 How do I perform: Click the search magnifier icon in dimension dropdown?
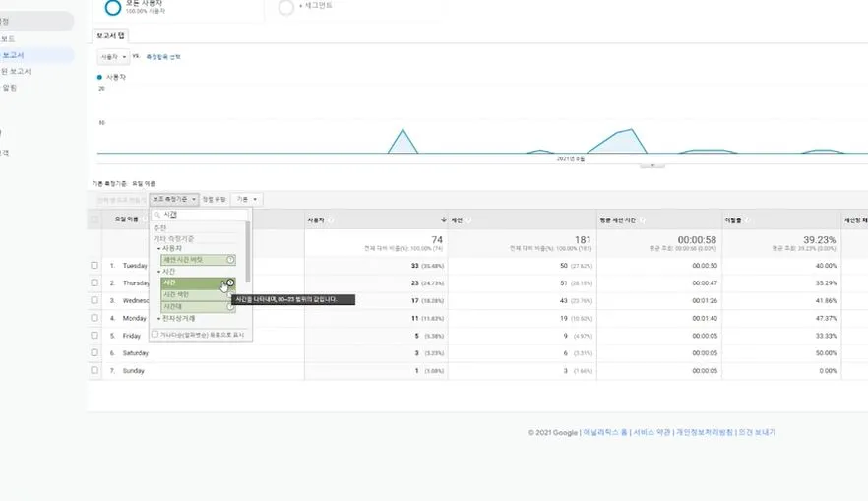[x=157, y=215]
